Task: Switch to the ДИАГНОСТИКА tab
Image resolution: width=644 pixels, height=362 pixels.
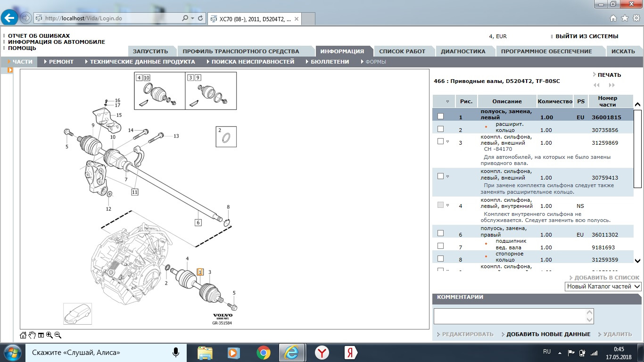Action: point(462,51)
